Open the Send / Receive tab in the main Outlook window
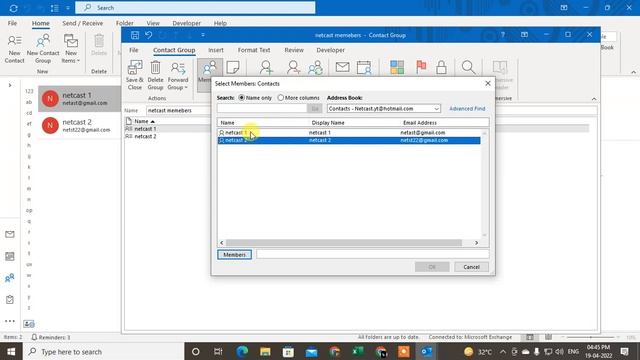 tap(82, 23)
